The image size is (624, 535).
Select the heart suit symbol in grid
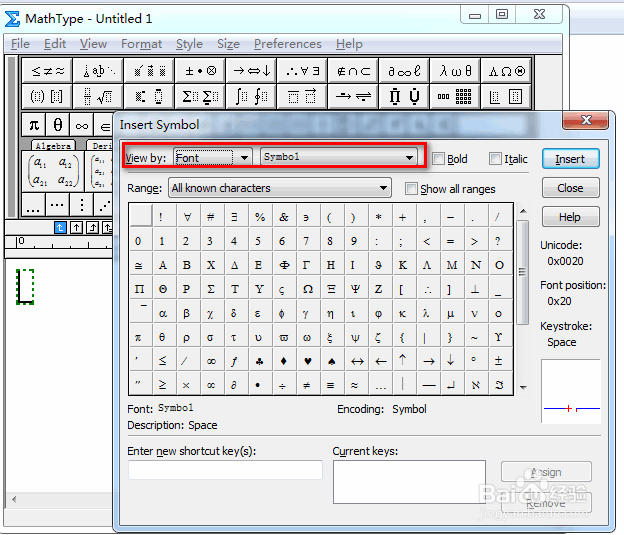tap(307, 361)
